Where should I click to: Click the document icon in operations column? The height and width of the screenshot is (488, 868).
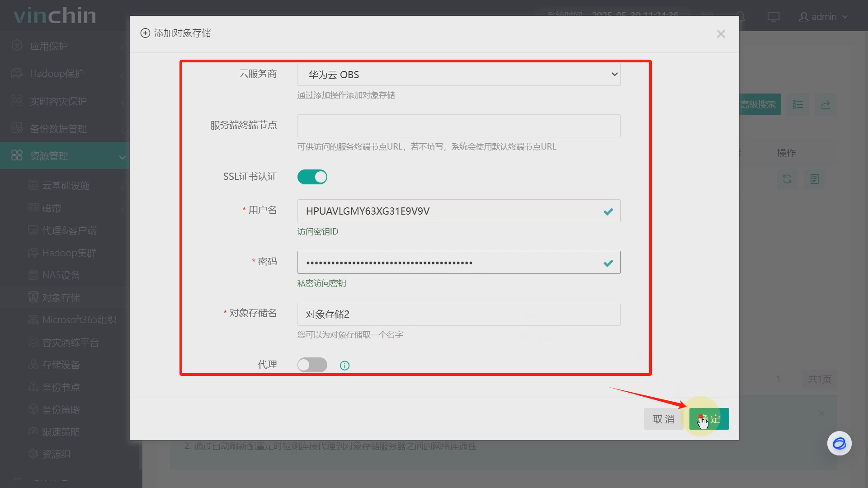pos(815,179)
